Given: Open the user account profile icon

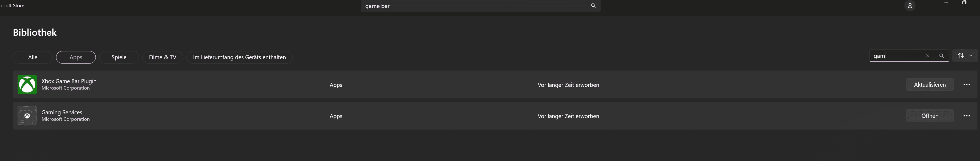Looking at the screenshot, I should [x=910, y=6].
